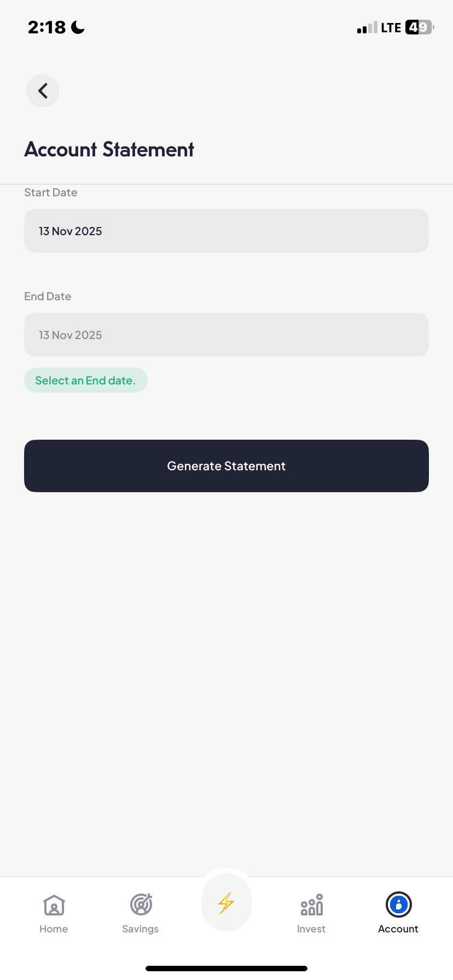Tap the Account Statement heading
The image size is (453, 980).
(109, 149)
